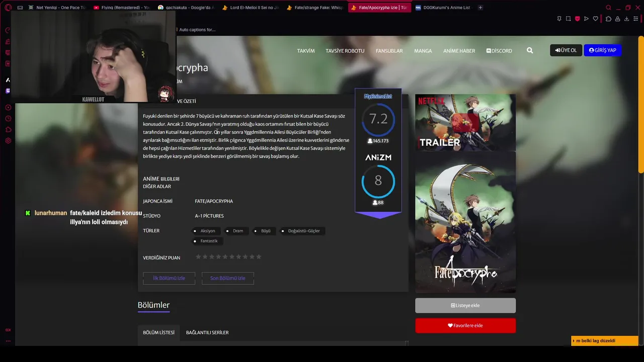Open Settings gear in Opera sidebar
Screen dimensions: 644x362
(8, 141)
